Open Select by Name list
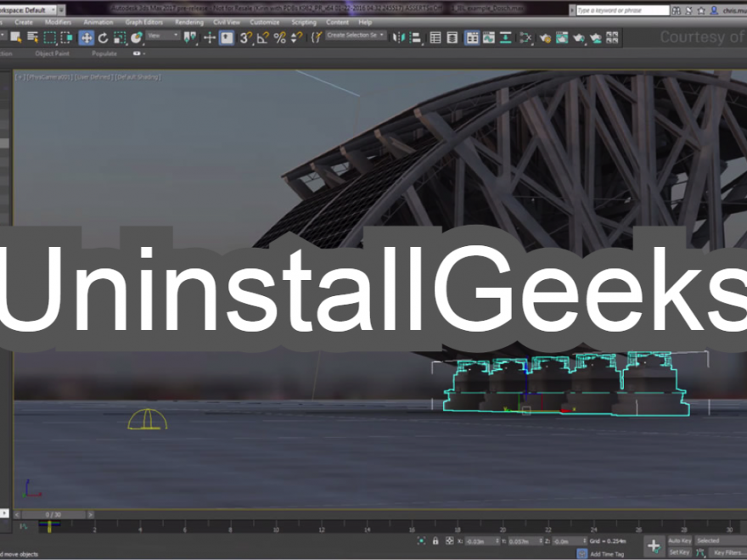This screenshot has height=560, width=747. click(x=32, y=37)
